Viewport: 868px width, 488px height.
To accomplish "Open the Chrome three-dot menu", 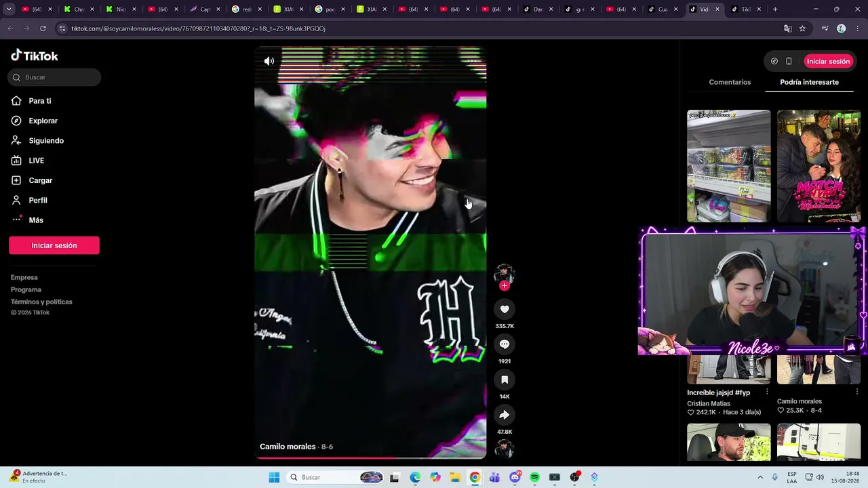I will [858, 28].
